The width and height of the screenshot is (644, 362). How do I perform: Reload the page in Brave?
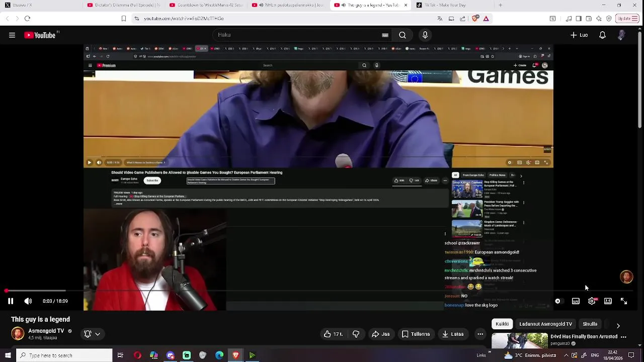[x=27, y=19]
